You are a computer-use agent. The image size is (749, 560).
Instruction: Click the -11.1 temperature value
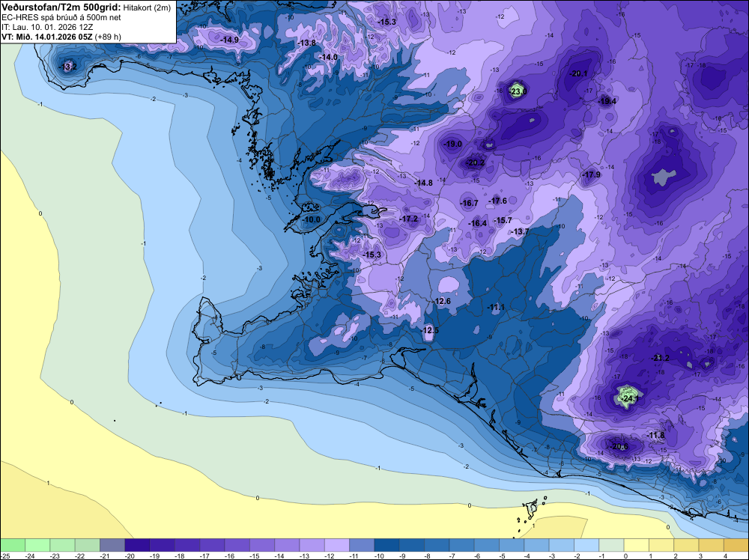(496, 308)
